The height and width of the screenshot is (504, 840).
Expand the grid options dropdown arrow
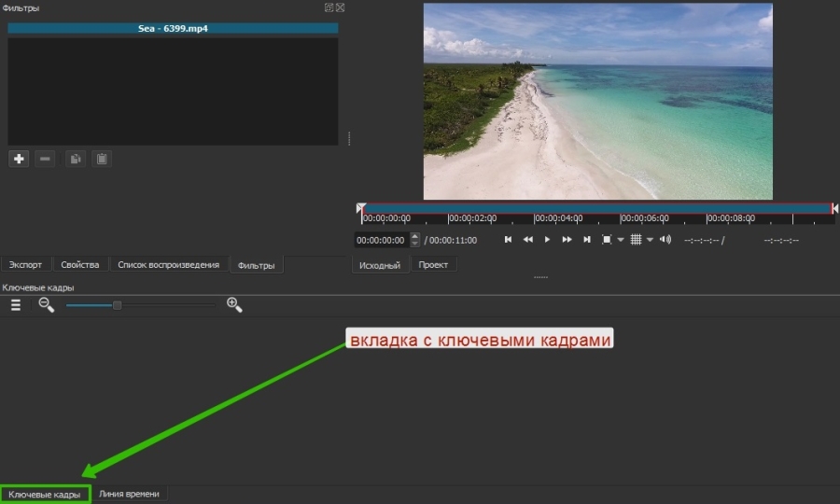tap(650, 241)
